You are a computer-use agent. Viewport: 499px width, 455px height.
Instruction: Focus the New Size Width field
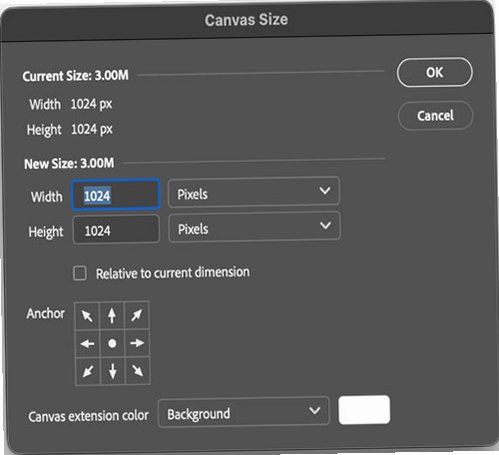pyautogui.click(x=116, y=195)
